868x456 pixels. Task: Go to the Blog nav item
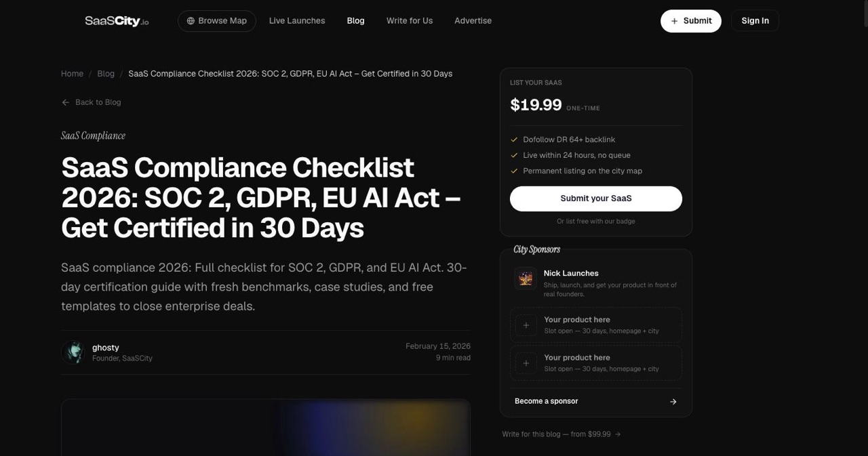[x=355, y=21]
